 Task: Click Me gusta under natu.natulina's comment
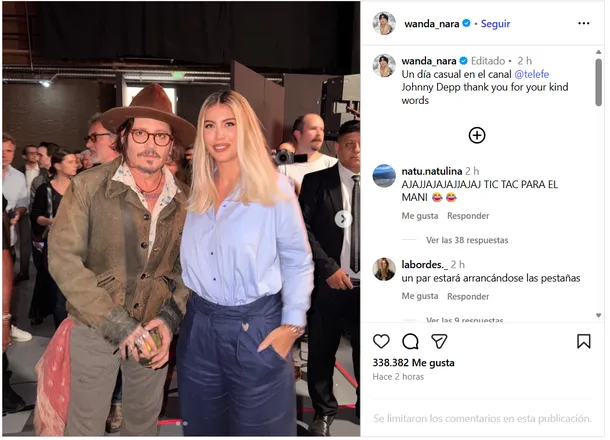click(420, 216)
